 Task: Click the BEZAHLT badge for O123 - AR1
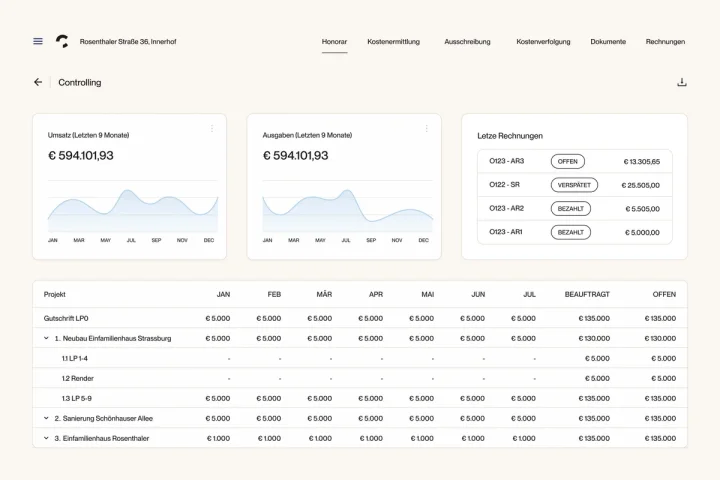[571, 232]
